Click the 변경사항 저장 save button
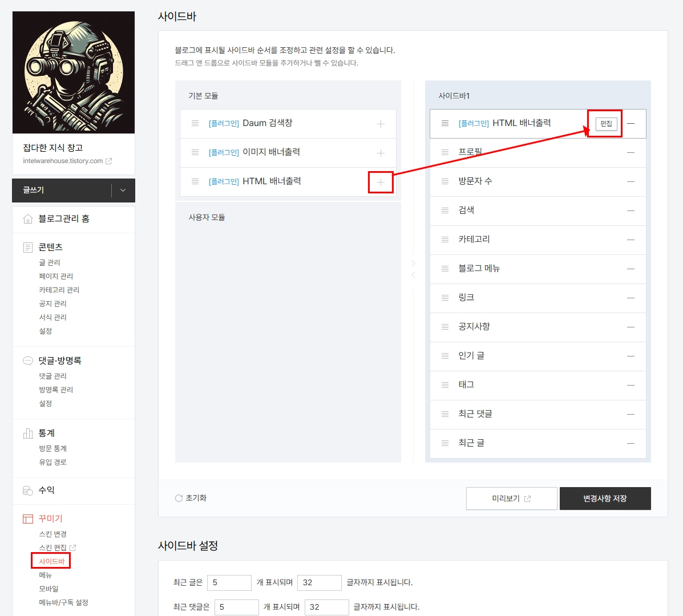Image resolution: width=683 pixels, height=616 pixels. coord(605,498)
